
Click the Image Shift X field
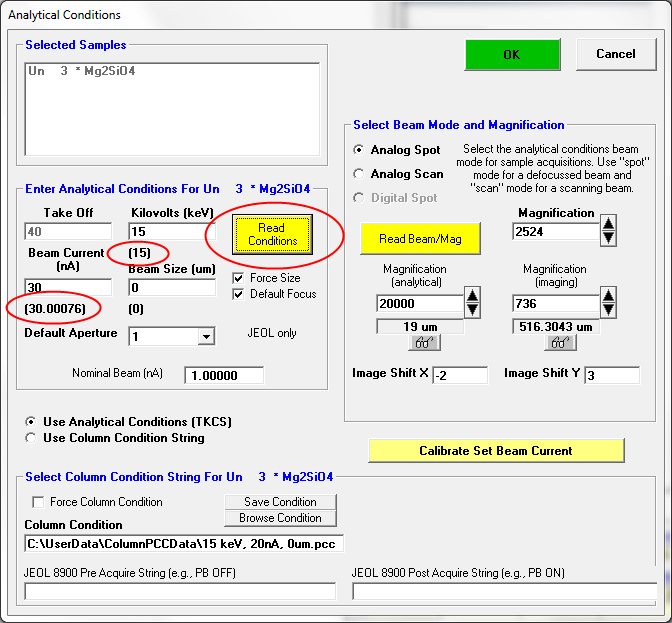(459, 375)
